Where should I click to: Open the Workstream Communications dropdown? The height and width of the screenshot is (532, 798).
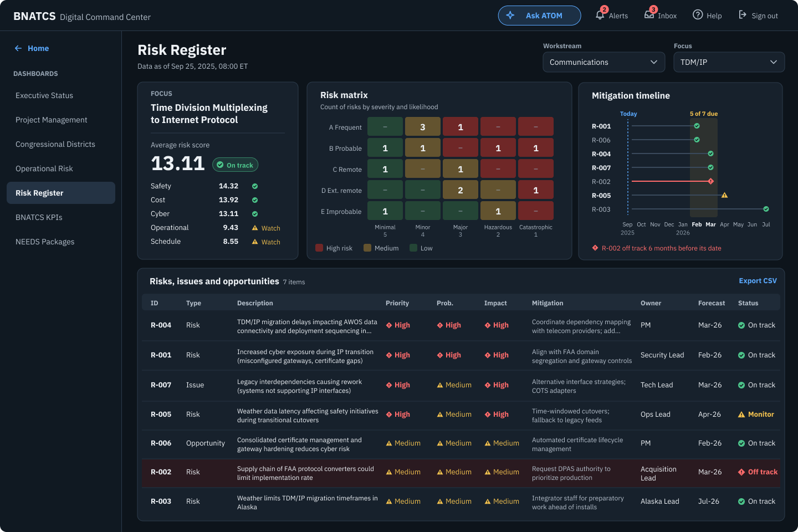point(603,62)
